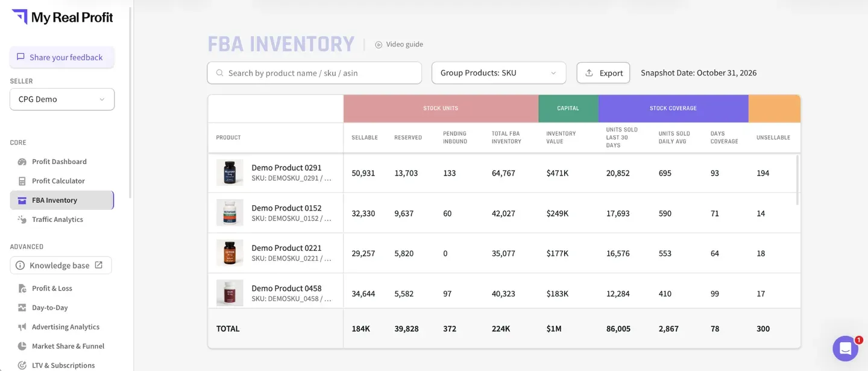Open the CPG Demo seller dropdown
This screenshot has height=371, width=868.
point(62,100)
